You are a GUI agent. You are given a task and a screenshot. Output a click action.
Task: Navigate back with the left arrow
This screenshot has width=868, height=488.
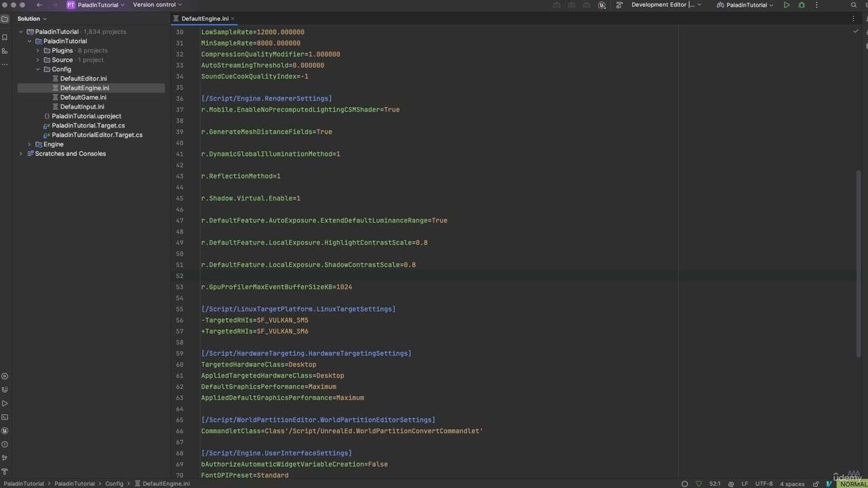[39, 5]
